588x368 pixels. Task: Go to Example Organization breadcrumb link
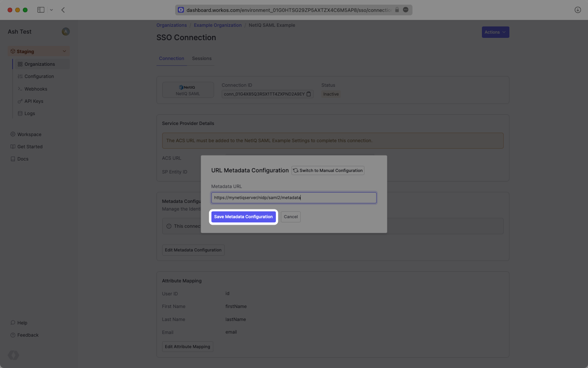click(217, 25)
